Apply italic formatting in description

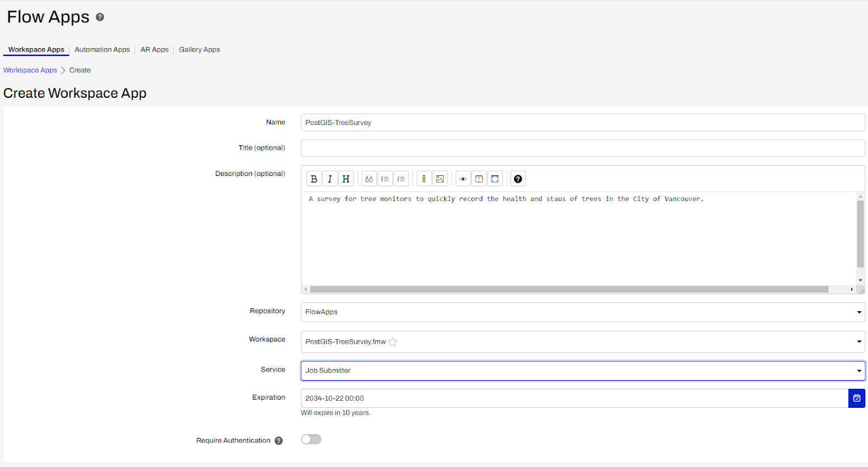(330, 179)
